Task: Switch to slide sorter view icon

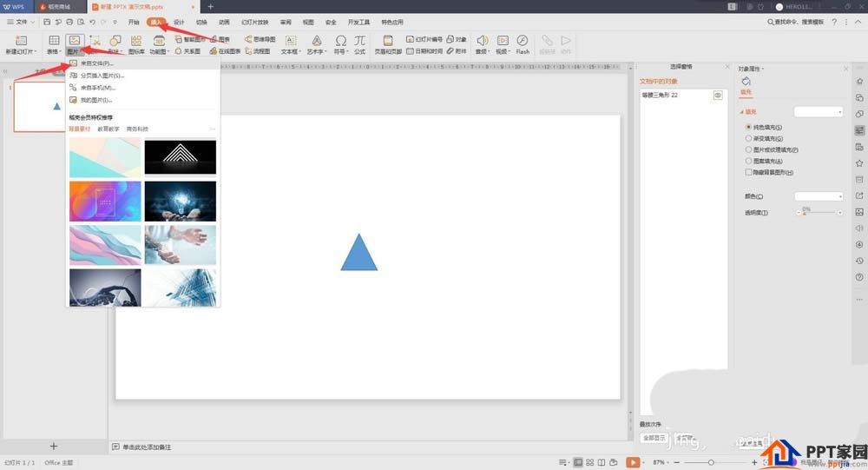Action: (x=589, y=462)
